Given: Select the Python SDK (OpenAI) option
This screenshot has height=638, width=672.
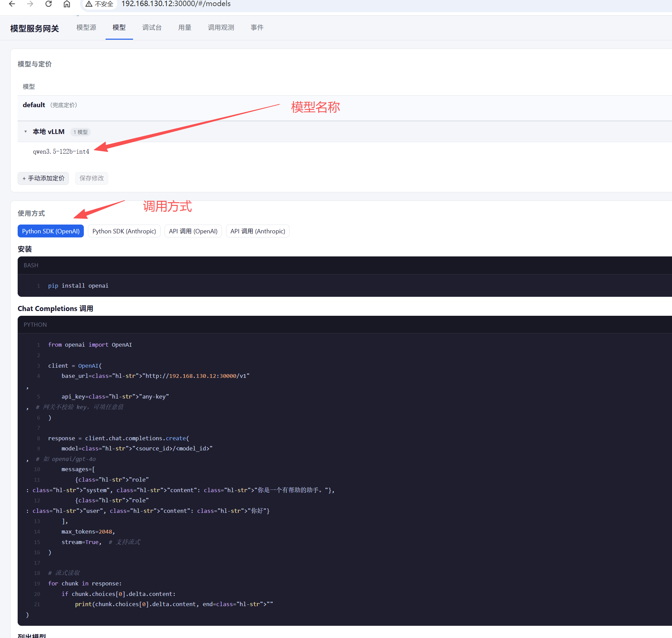Looking at the screenshot, I should point(51,231).
